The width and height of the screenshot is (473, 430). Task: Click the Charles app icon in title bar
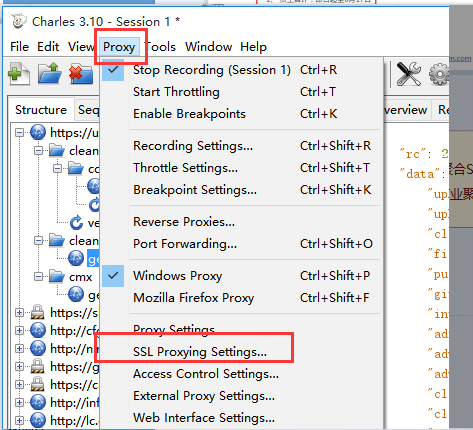click(x=19, y=21)
